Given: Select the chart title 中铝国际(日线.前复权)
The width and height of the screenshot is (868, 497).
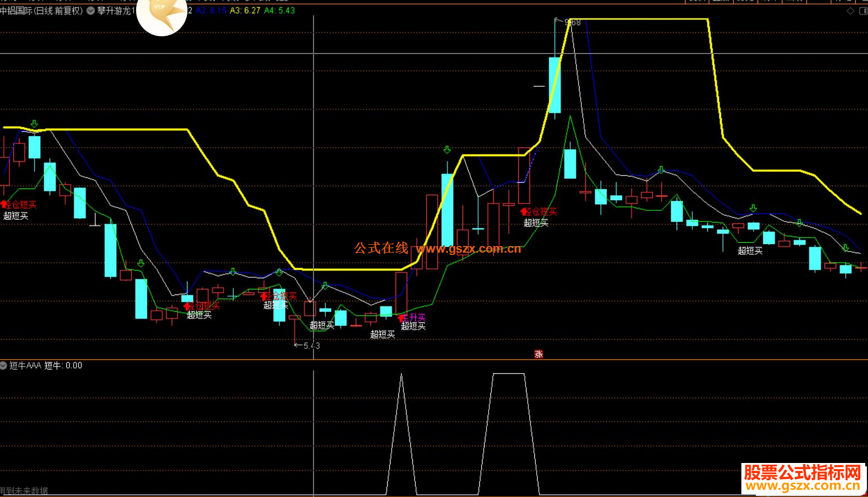Looking at the screenshot, I should click(42, 11).
